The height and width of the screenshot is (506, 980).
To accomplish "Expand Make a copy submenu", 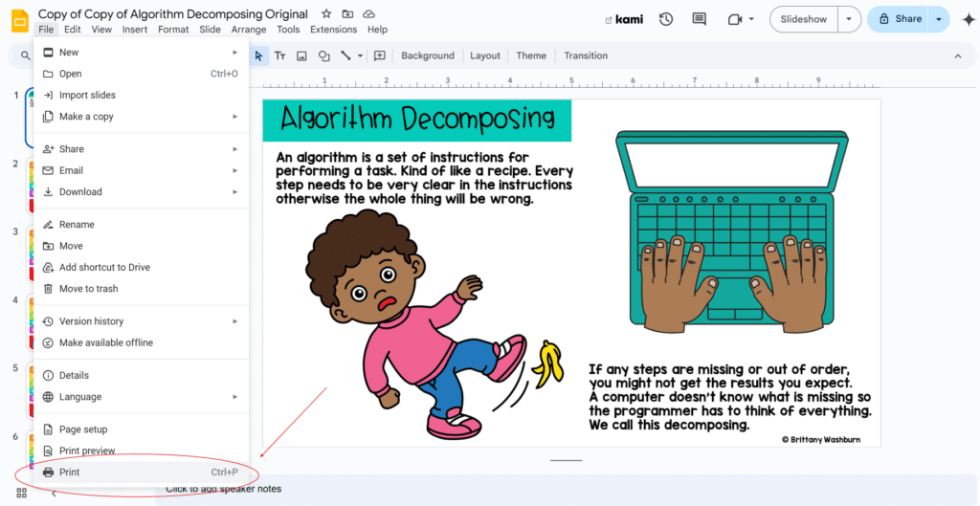I will 142,116.
